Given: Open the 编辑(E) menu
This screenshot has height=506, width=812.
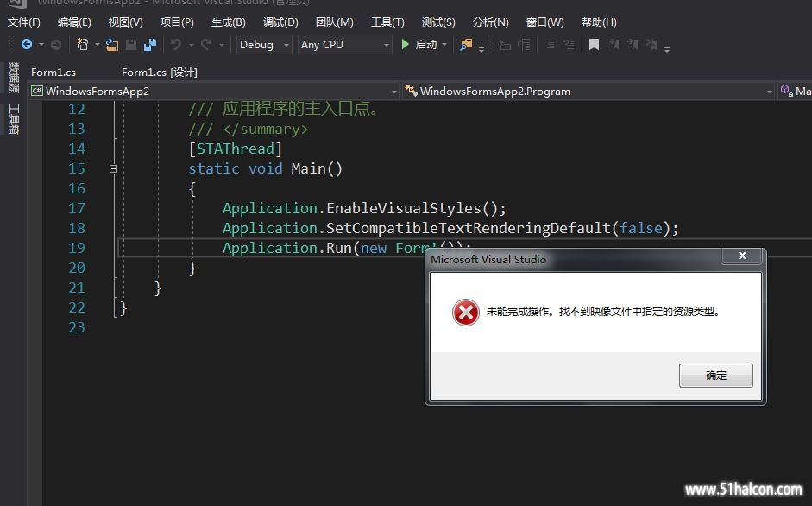Looking at the screenshot, I should [x=74, y=22].
